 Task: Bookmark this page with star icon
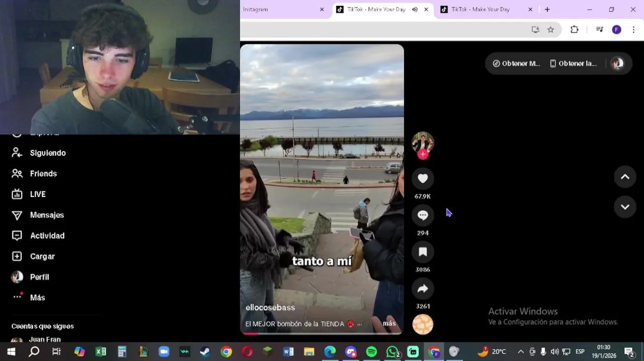coord(551,30)
